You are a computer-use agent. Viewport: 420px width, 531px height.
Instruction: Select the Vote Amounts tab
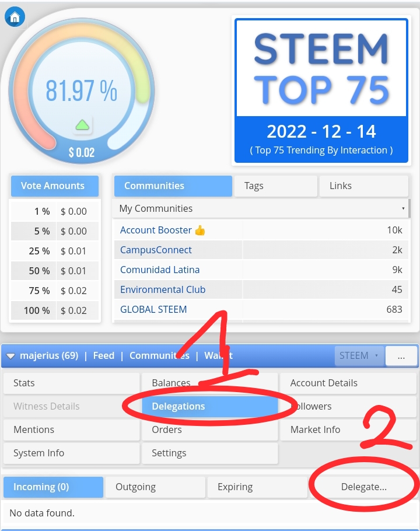point(54,186)
